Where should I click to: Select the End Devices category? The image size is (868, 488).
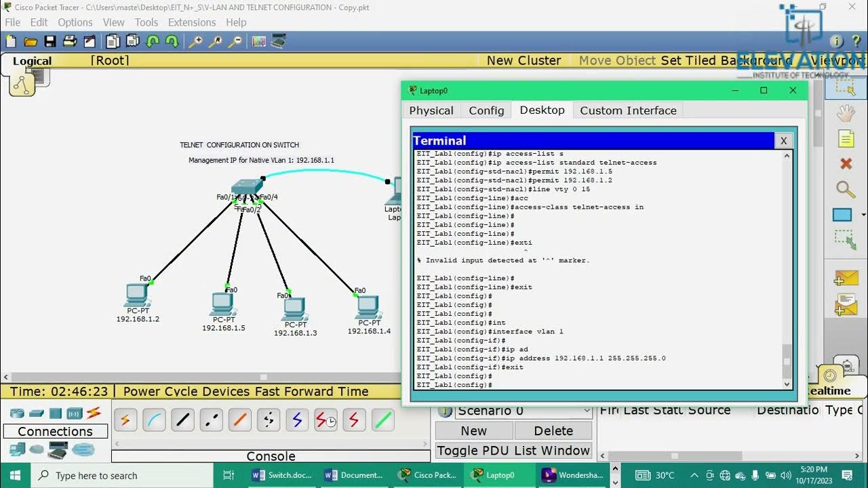pyautogui.click(x=17, y=449)
